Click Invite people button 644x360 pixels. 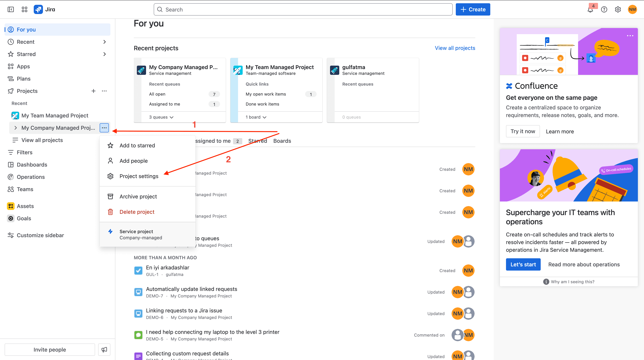(50, 349)
